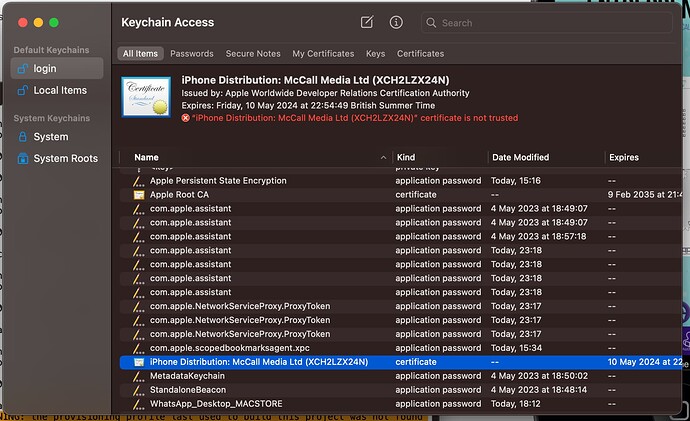Screen dimensions: 690x421
Task: Toggle the Name column sort arrow
Action: click(x=383, y=157)
